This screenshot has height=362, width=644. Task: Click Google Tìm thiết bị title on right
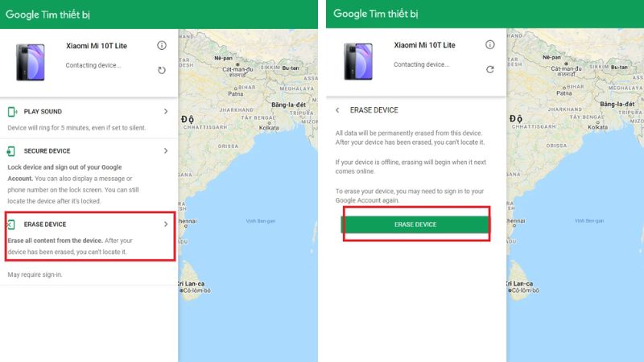click(x=375, y=14)
